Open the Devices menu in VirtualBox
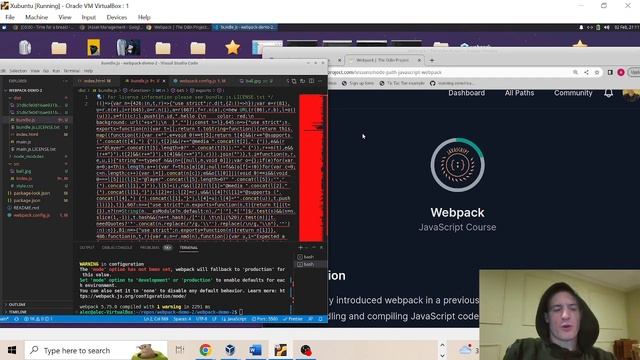 point(117,17)
